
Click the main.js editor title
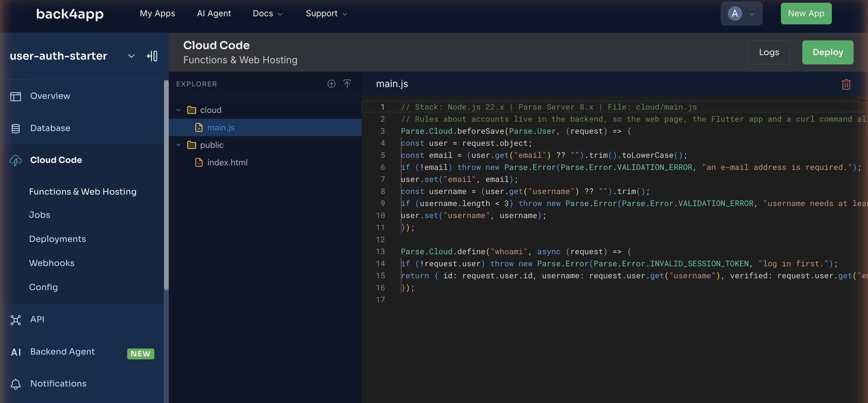click(392, 84)
